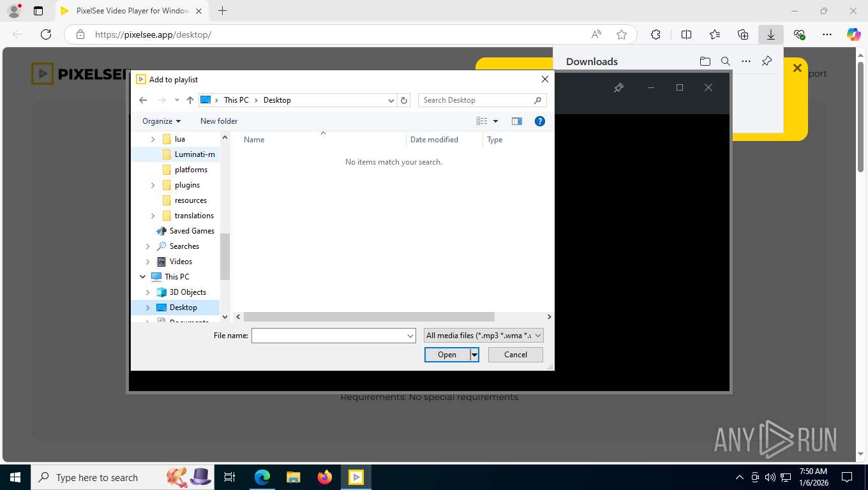This screenshot has height=490, width=868.
Task: Click the Edge Downloads toolbar button
Action: (771, 34)
